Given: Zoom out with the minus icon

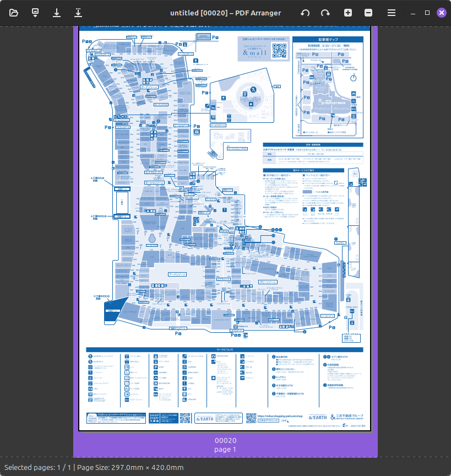Looking at the screenshot, I should (x=369, y=13).
